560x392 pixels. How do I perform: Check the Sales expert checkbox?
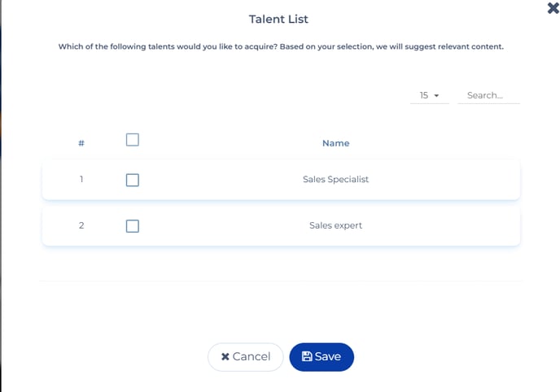click(x=133, y=226)
